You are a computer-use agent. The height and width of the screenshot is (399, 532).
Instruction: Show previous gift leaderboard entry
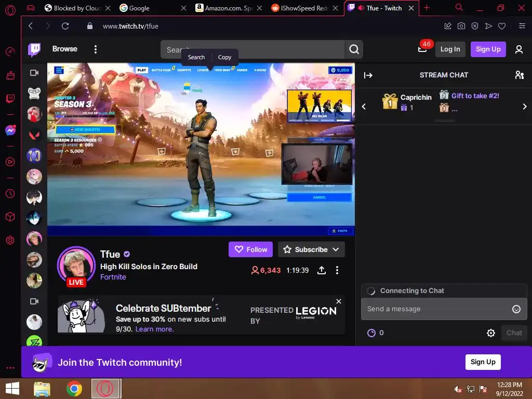coord(364,107)
